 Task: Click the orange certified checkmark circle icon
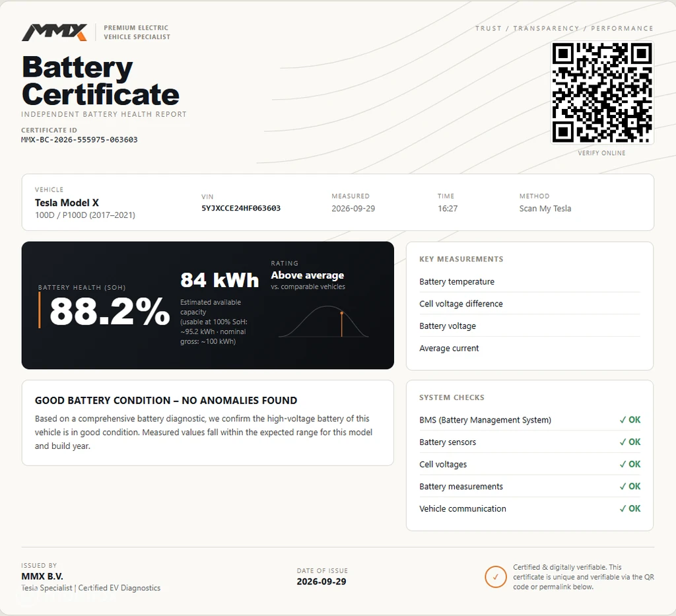point(495,577)
